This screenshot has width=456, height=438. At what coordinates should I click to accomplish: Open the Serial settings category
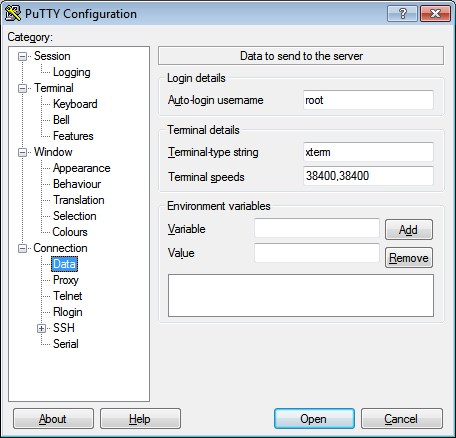click(66, 344)
